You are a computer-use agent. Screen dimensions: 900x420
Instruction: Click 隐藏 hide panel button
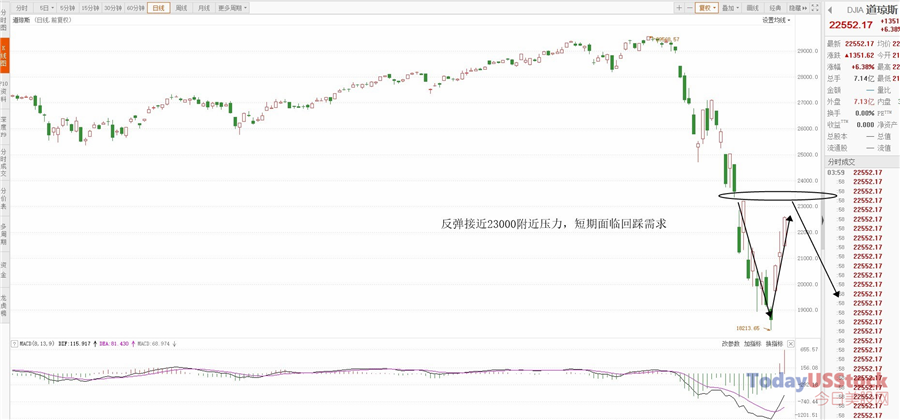(797, 8)
